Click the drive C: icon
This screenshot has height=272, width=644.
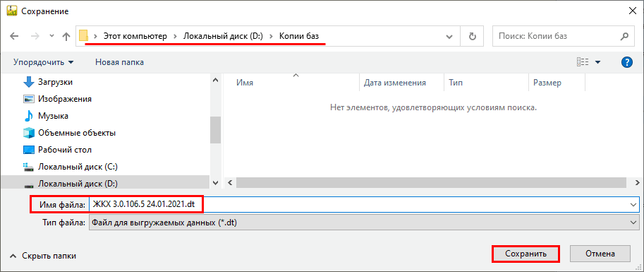(29, 167)
